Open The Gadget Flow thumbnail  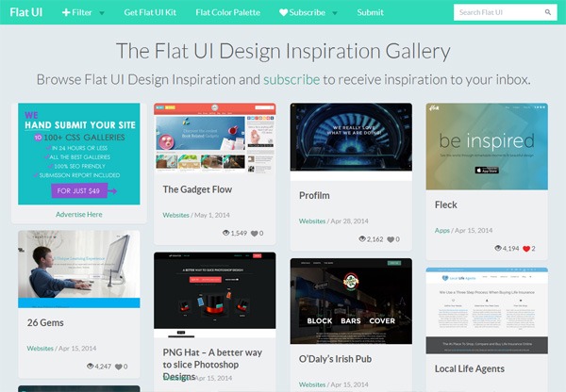(x=215, y=139)
